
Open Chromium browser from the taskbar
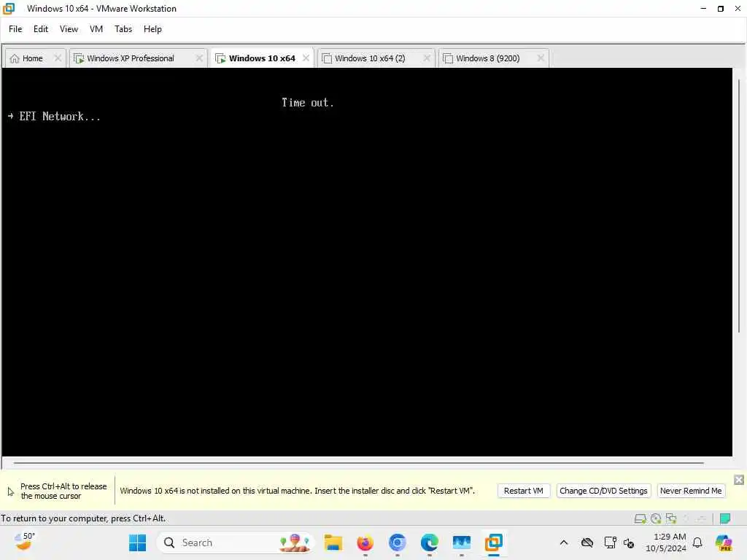coord(398,542)
